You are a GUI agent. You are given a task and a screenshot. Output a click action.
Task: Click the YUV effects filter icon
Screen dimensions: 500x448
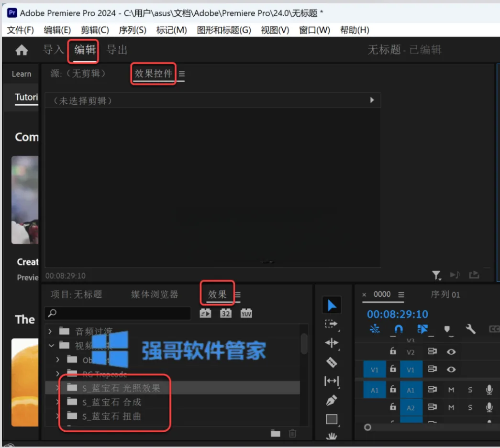click(246, 314)
